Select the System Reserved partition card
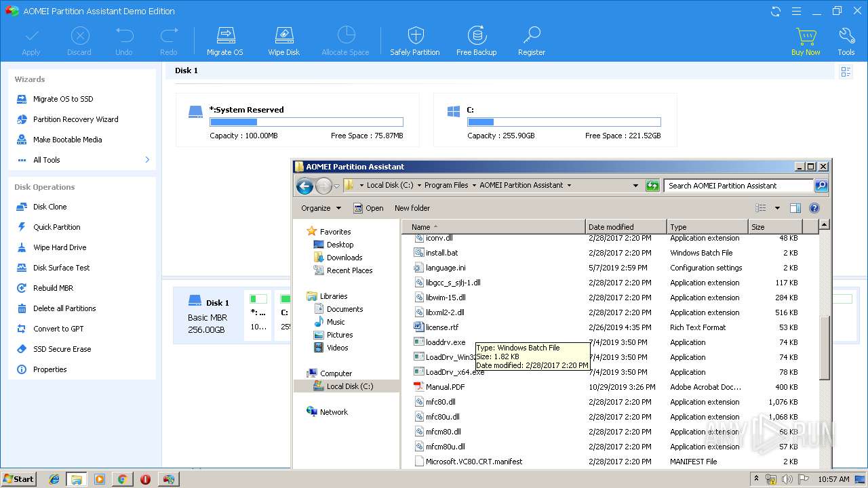This screenshot has width=868, height=488. click(x=298, y=120)
